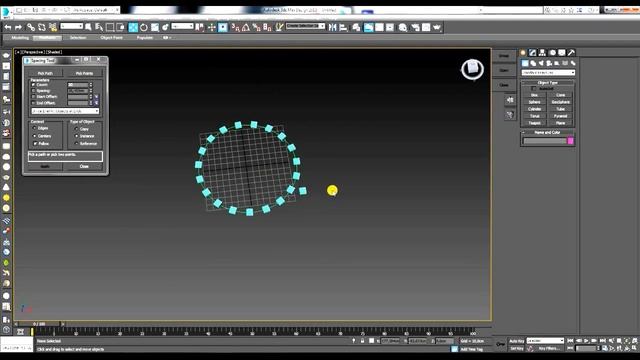The height and width of the screenshot is (360, 640).
Task: Toggle the Angle Snap button
Action: click(x=246, y=27)
